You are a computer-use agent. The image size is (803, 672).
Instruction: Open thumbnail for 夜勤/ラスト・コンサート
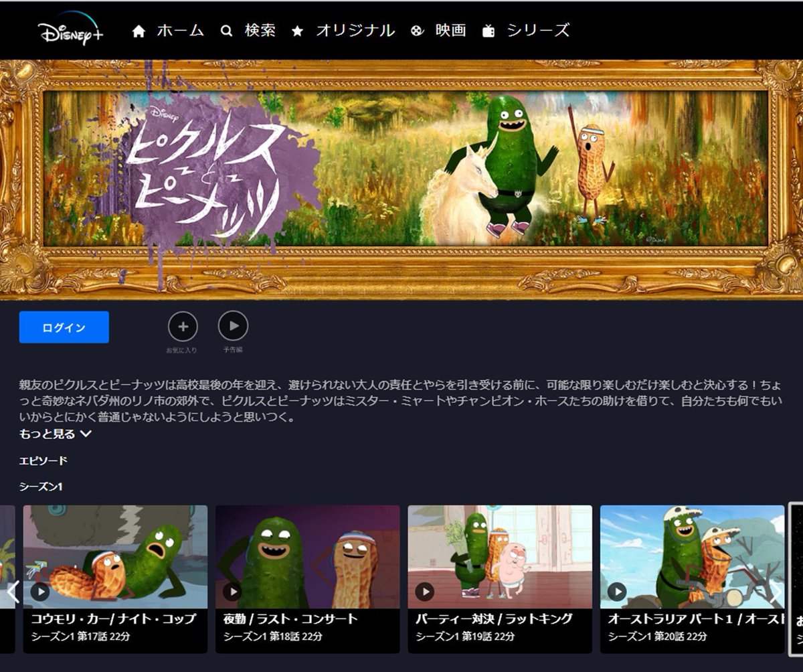[308, 557]
